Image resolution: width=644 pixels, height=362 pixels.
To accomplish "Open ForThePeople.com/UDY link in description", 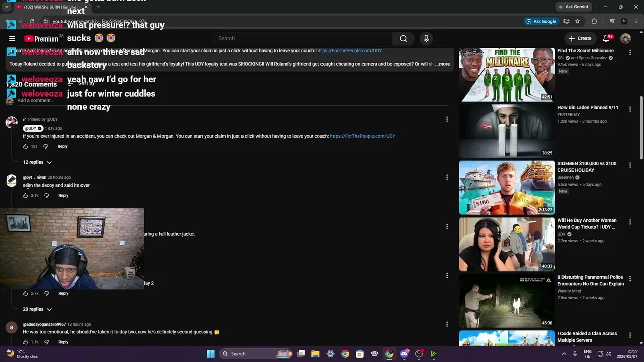I will tap(349, 51).
